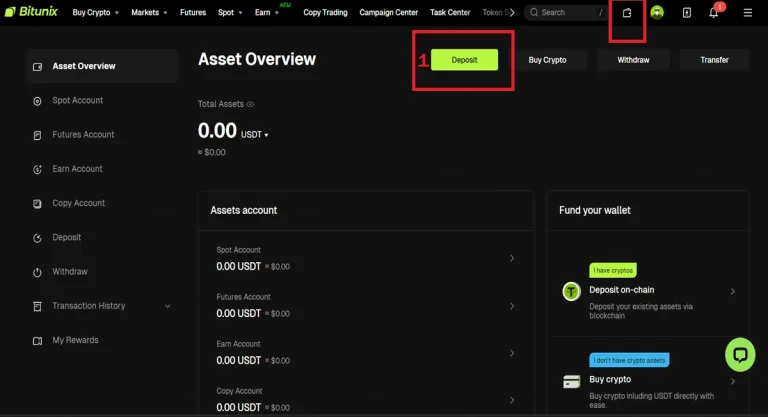Click the search magnifier icon
Viewport: 768px width, 417px height.
click(x=534, y=12)
